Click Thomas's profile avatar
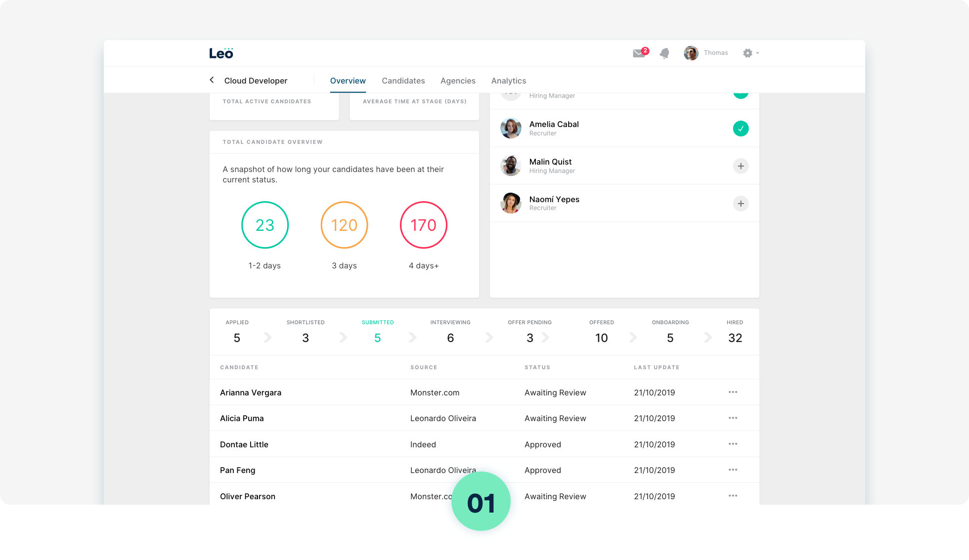 point(691,53)
